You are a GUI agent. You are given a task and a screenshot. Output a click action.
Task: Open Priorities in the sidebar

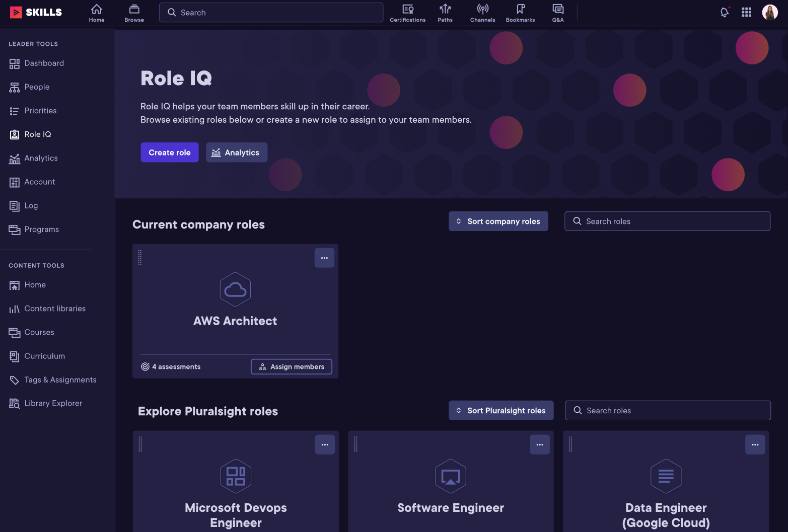point(33,111)
